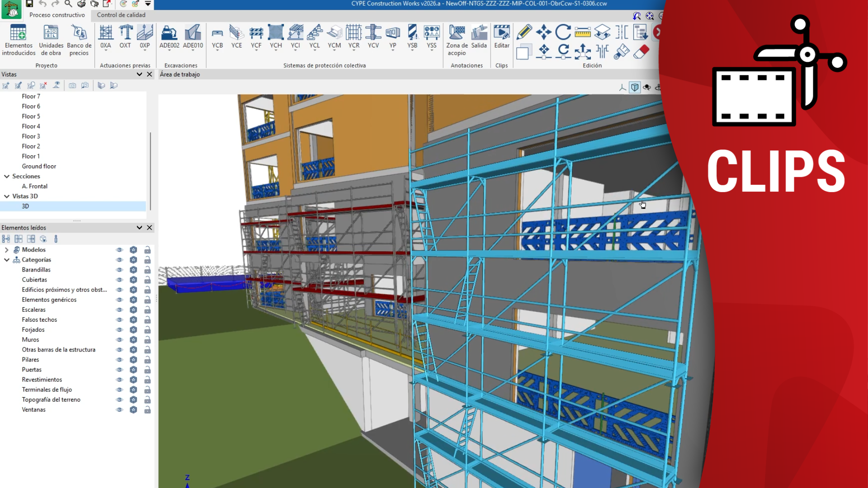This screenshot has height=488, width=868.
Task: Hide the Barandillas category
Action: [x=119, y=269]
